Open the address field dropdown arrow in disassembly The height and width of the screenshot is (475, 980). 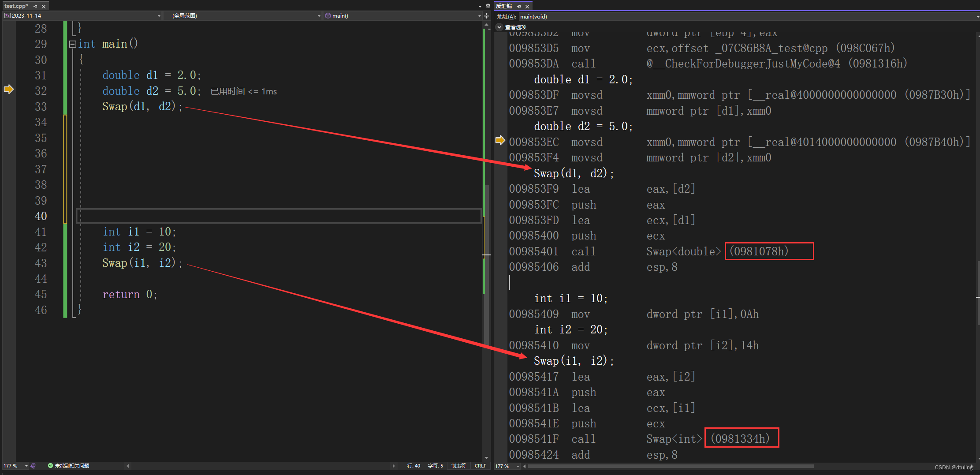(x=977, y=17)
